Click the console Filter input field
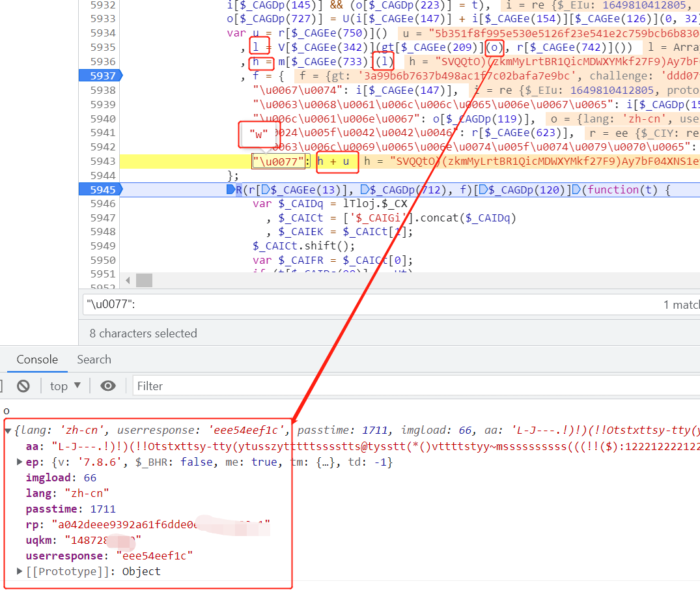 pos(416,386)
